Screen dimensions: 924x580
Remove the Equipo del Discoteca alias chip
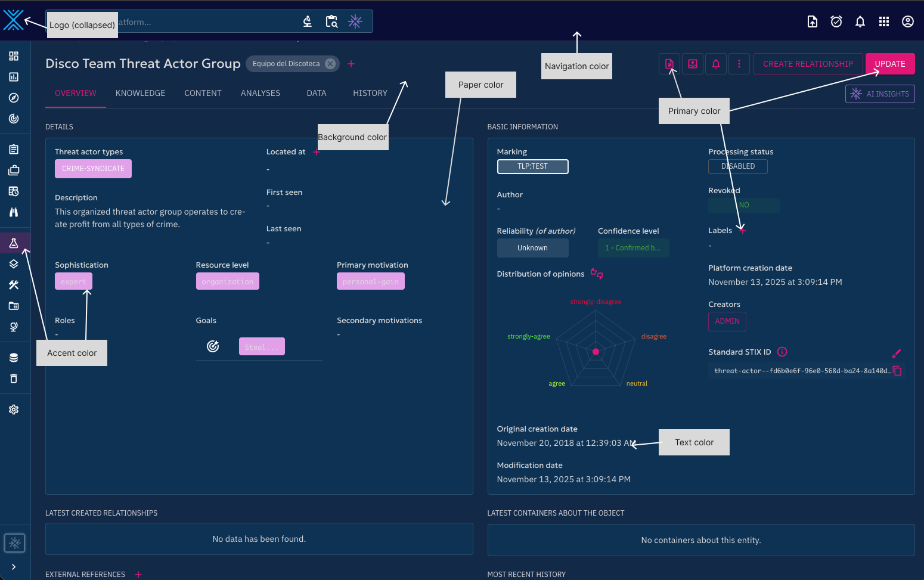point(330,64)
